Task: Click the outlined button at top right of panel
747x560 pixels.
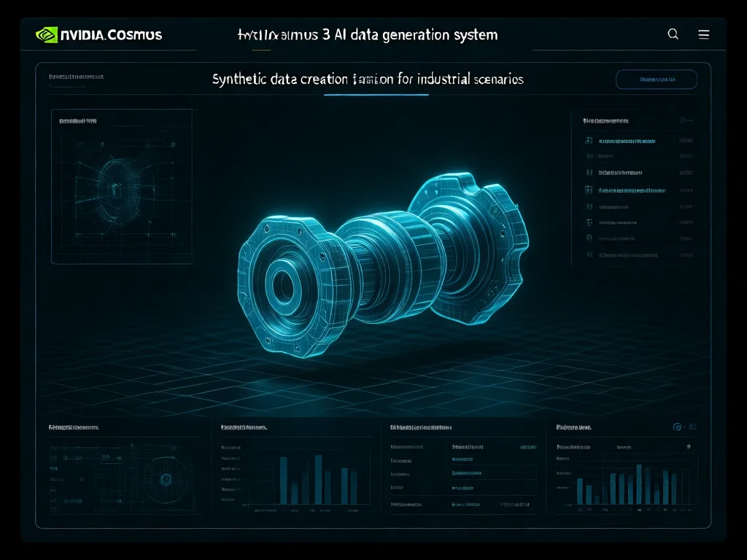Action: pos(657,79)
